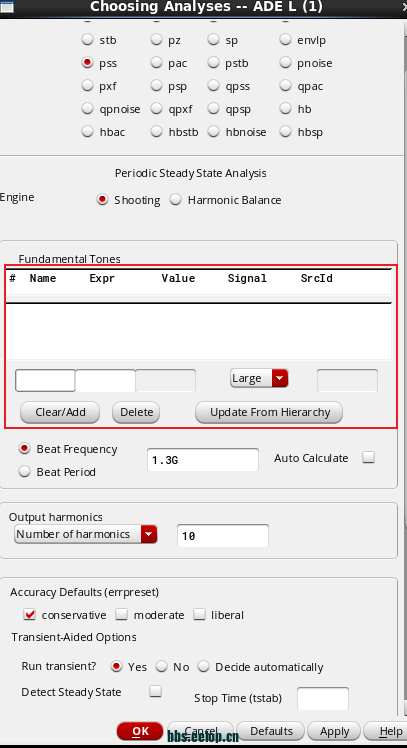Choose the hb analysis radio button
This screenshot has height=748, width=407.
(x=285, y=108)
